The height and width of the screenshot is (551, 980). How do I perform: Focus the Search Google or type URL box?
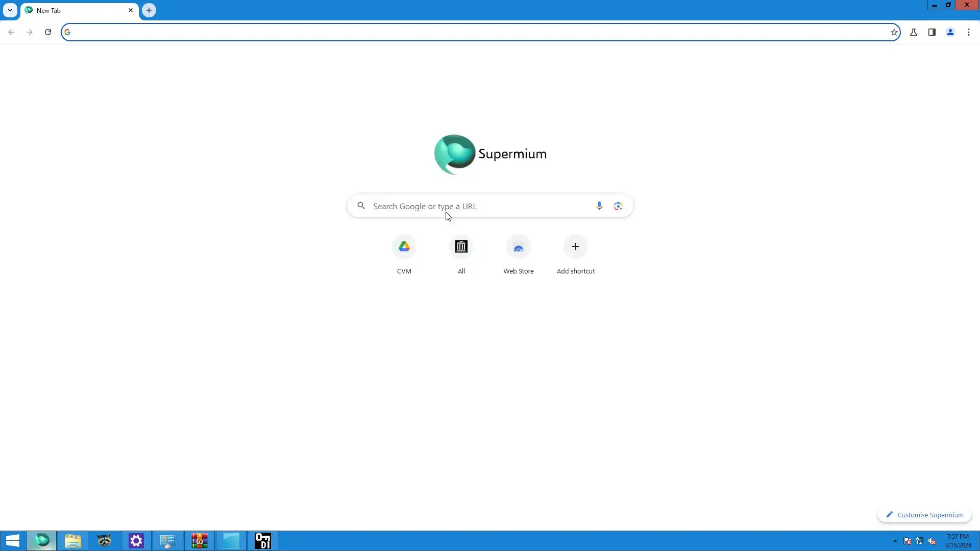point(480,206)
